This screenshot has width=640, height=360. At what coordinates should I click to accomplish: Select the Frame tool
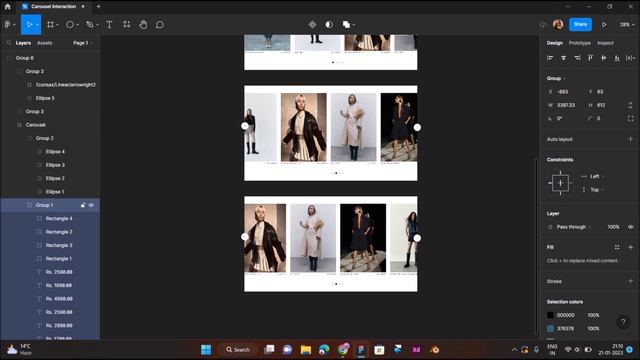click(50, 24)
